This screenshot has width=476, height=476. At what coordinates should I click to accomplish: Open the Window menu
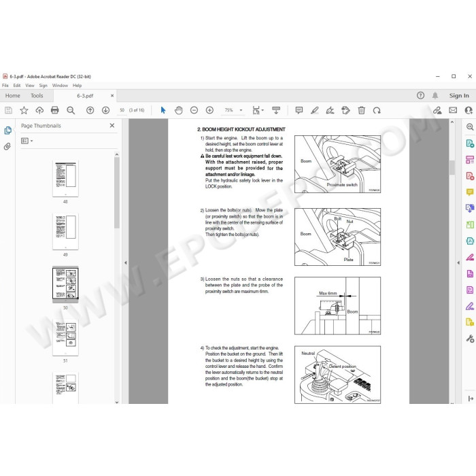pos(60,86)
